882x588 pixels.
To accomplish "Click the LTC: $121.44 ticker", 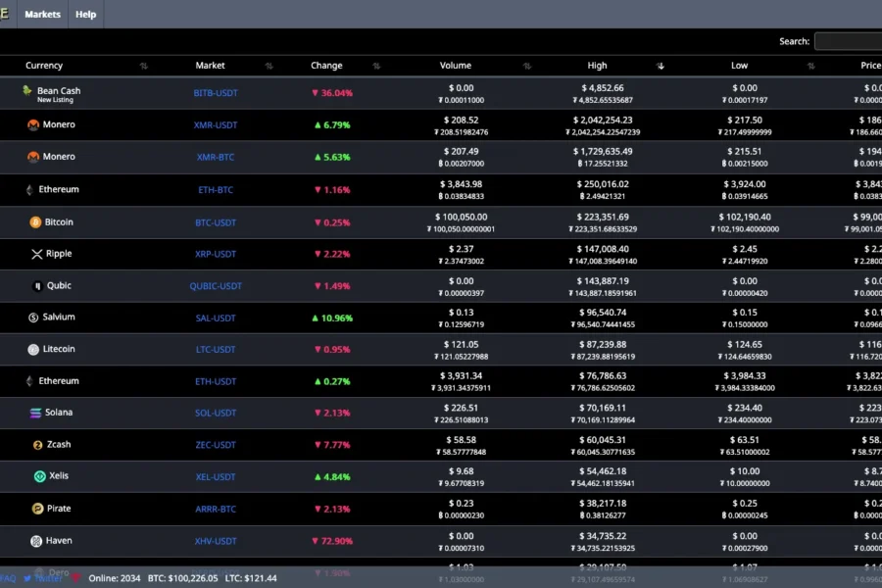I will (x=251, y=578).
